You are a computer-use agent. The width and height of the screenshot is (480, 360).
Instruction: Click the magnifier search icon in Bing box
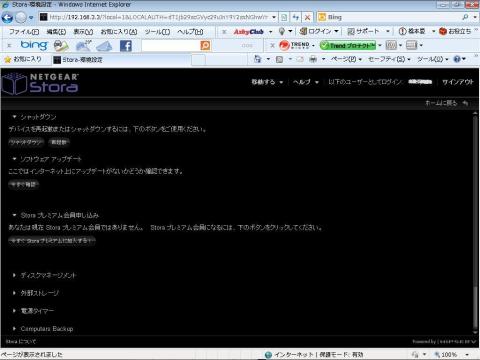click(465, 17)
